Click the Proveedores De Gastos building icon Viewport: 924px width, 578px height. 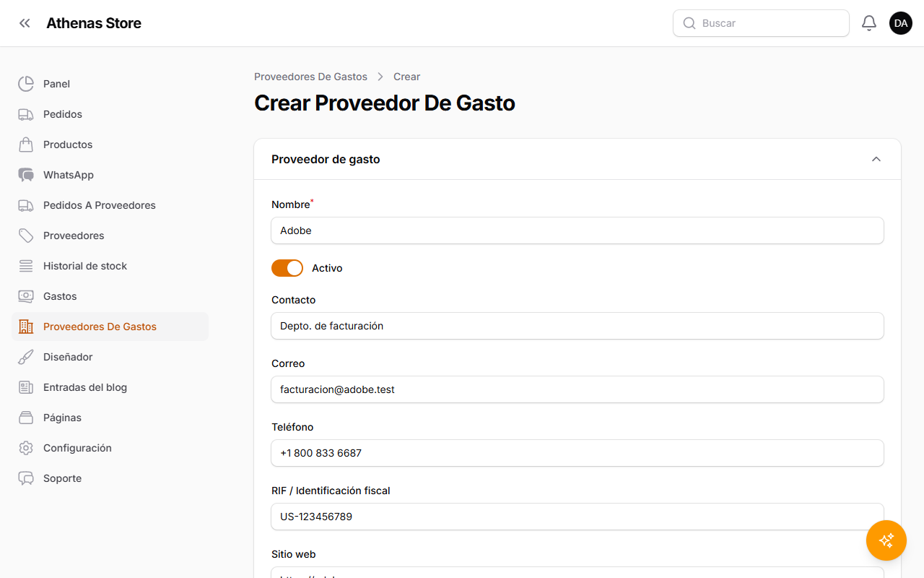tap(26, 327)
